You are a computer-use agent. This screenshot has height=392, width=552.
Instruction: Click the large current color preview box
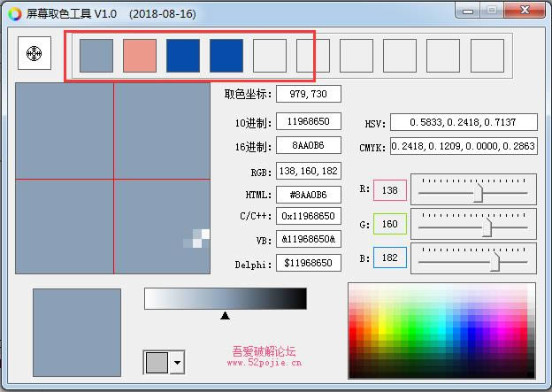click(77, 332)
